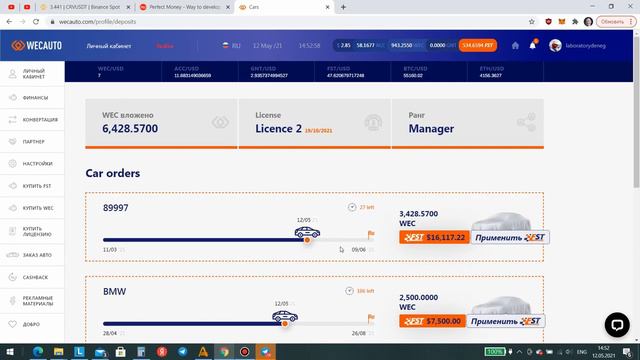Open Microsoft Edge from the taskbar
The image size is (640, 360).
click(38, 352)
